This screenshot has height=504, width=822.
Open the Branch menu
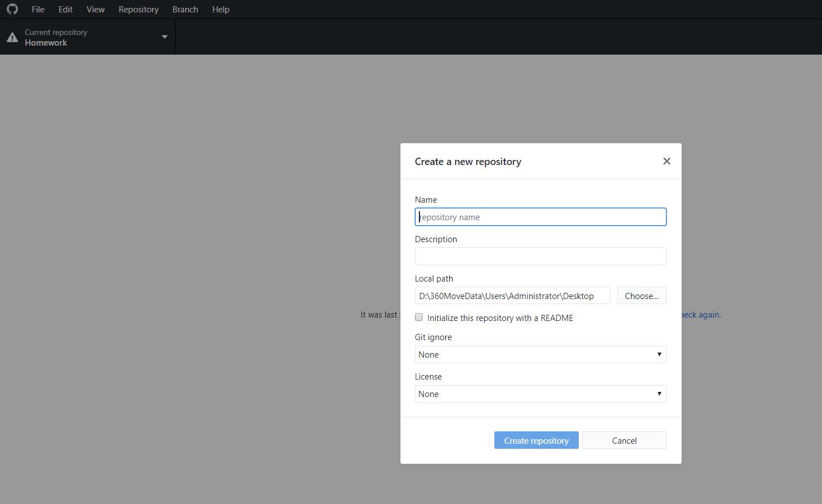(x=185, y=10)
